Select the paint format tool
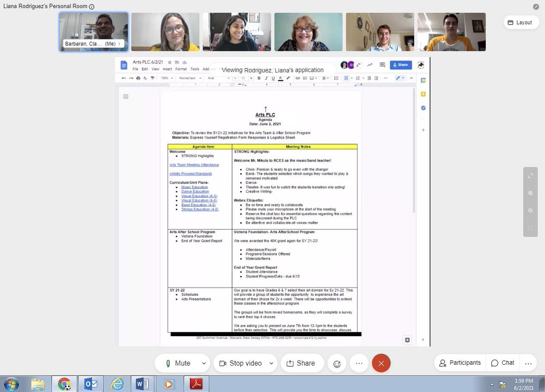The image size is (545, 392). pos(153,78)
